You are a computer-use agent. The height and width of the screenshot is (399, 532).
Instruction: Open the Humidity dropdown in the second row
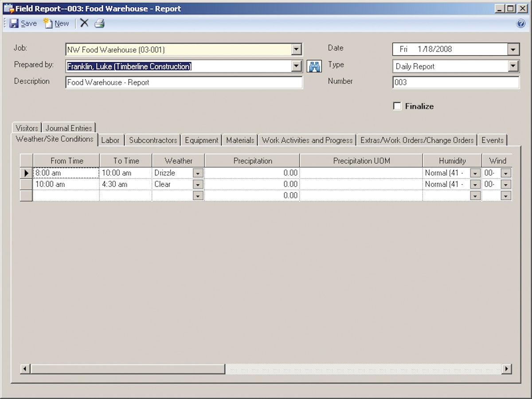pos(475,184)
